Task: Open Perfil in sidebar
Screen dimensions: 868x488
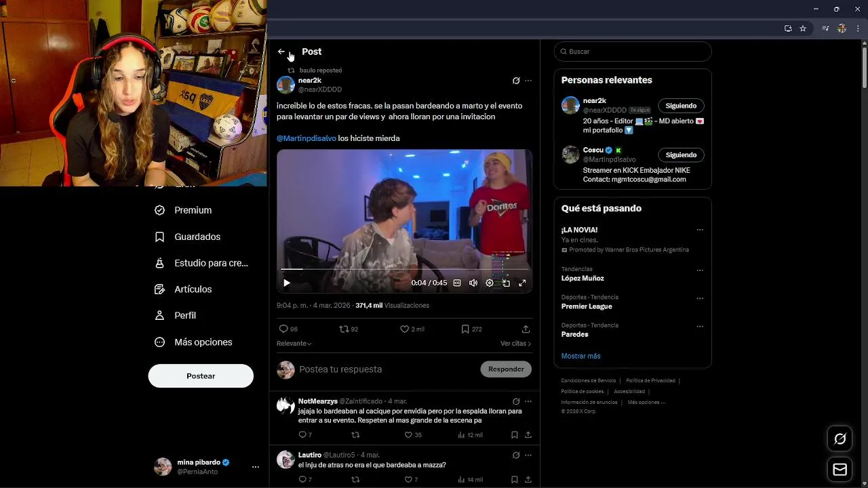Action: pos(176,316)
